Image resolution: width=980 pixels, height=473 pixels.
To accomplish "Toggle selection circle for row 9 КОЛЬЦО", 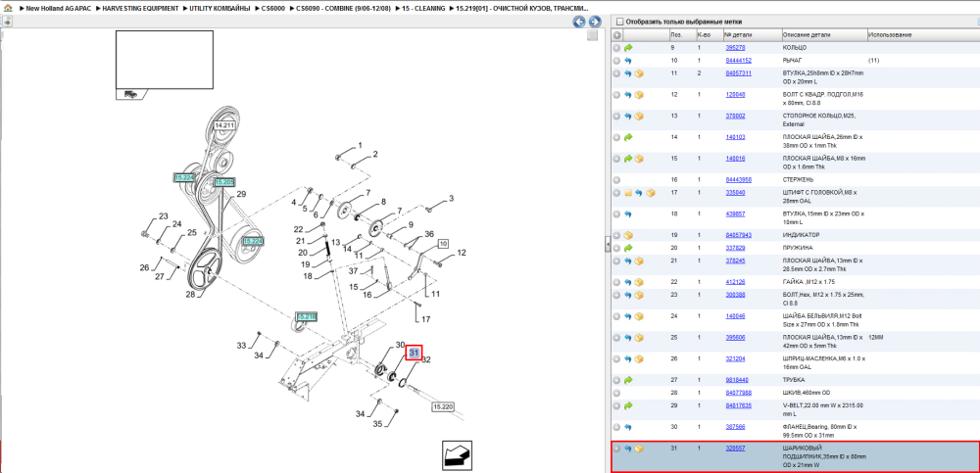I will click(x=616, y=47).
